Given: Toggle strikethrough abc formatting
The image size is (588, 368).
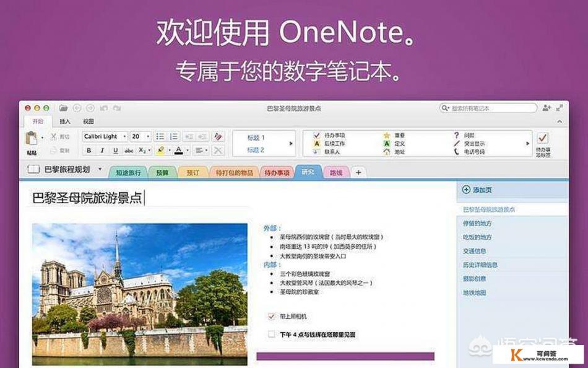Looking at the screenshot, I should tap(129, 151).
